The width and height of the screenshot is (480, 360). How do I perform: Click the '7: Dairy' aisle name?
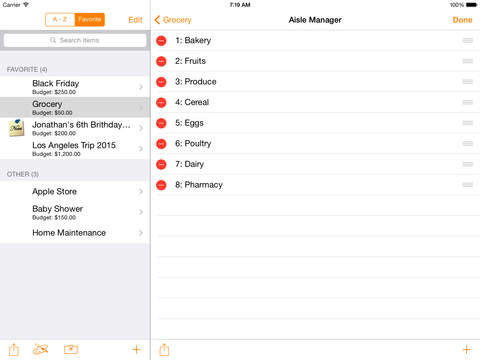pos(189,164)
